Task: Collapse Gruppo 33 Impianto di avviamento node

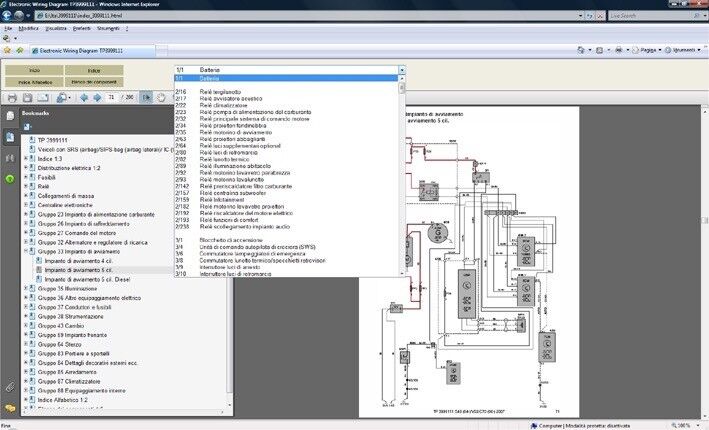Action: [x=26, y=251]
